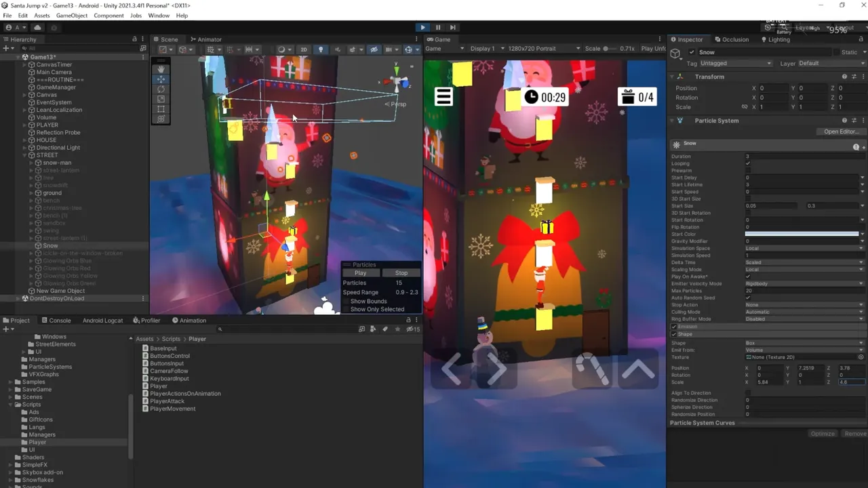
Task: Open the Scripts folder in Project tree
Action: click(x=31, y=405)
